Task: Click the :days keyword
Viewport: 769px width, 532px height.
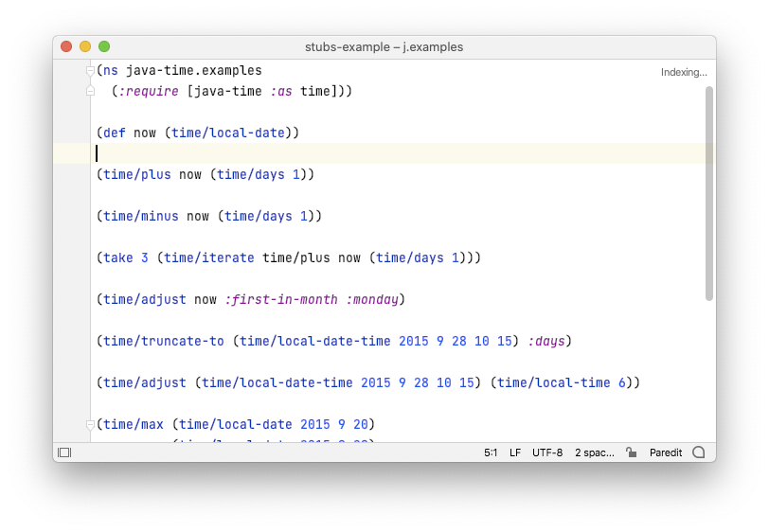Action: [546, 342]
